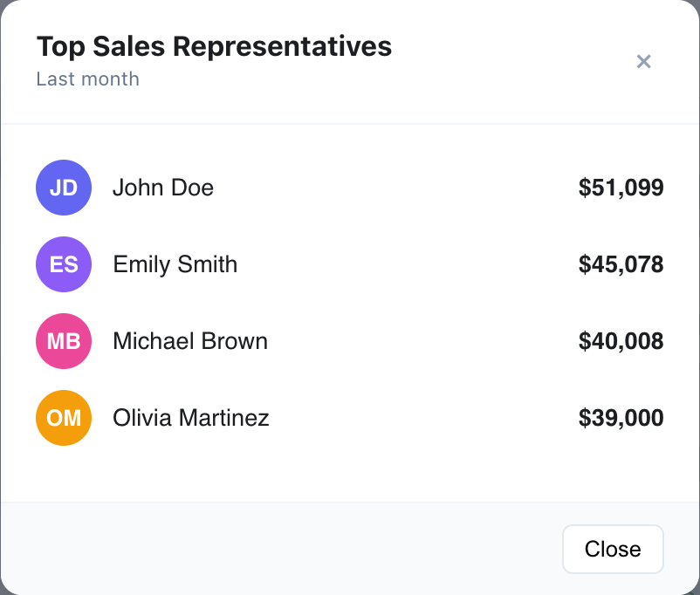Click John Doe's $51,099 total
The width and height of the screenshot is (700, 595).
pyautogui.click(x=621, y=188)
